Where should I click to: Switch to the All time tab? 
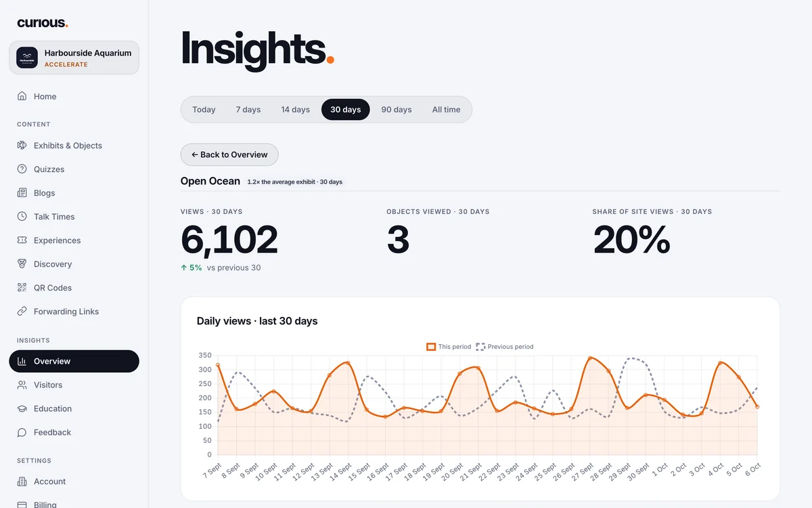[x=446, y=109]
